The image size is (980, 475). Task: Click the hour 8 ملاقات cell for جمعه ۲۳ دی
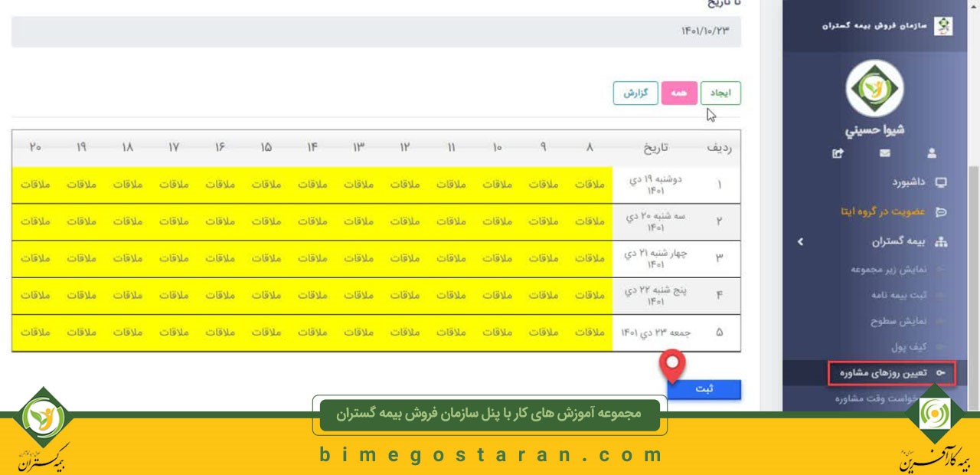click(589, 332)
